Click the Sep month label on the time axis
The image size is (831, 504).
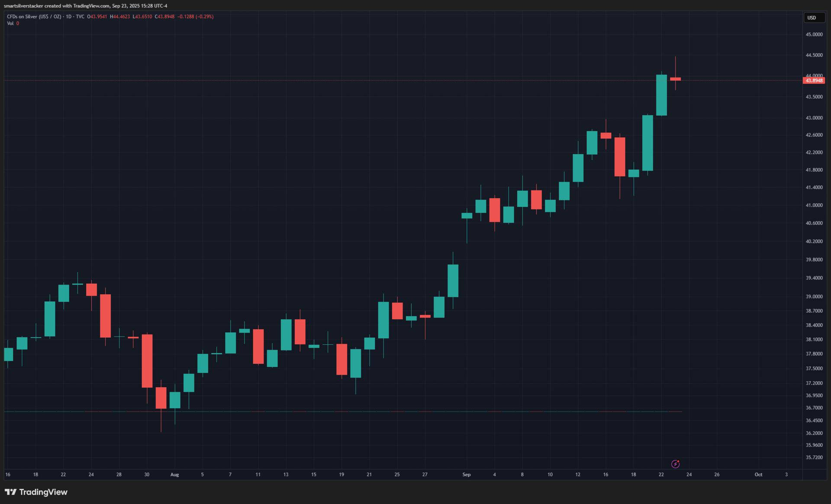466,475
